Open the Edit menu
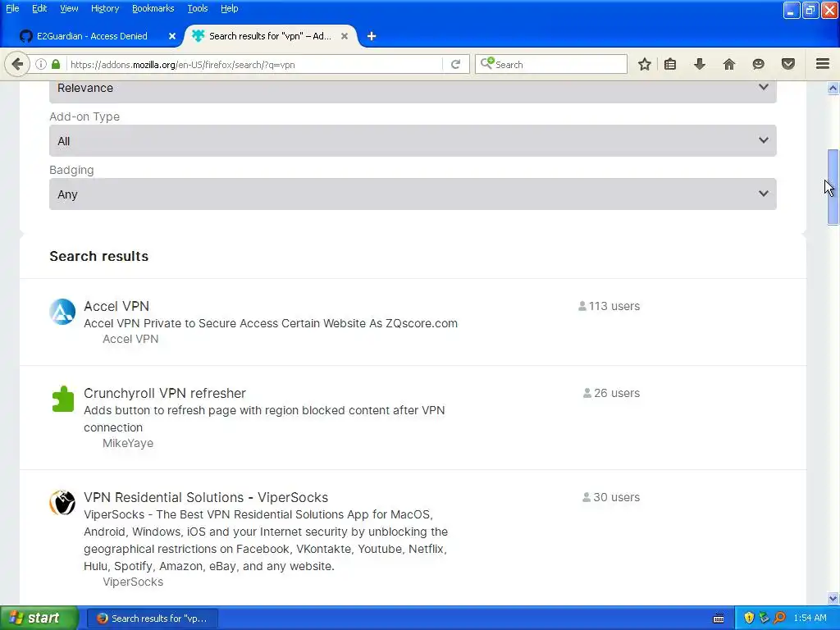840x630 pixels. coord(39,8)
